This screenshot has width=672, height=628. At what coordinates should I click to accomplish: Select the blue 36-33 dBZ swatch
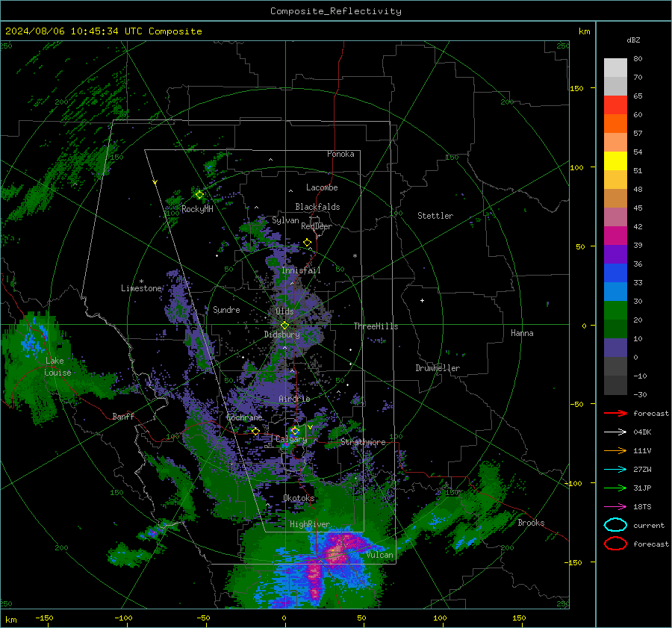click(x=615, y=273)
